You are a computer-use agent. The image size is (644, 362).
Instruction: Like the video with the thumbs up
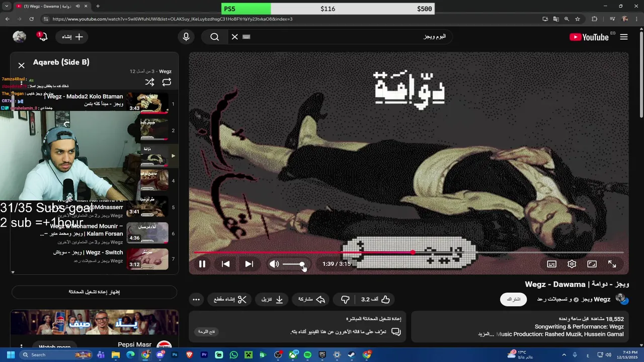click(x=376, y=299)
